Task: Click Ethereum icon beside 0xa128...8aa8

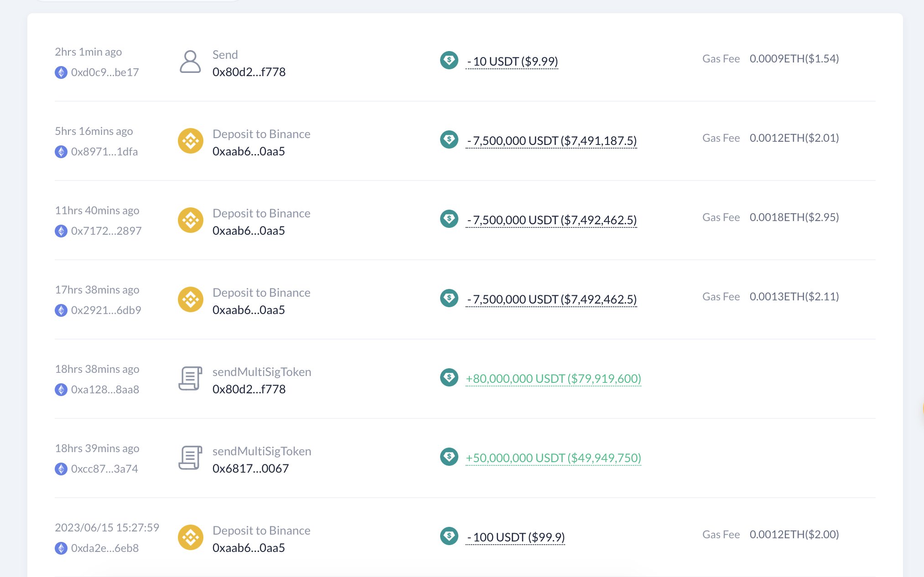Action: [61, 390]
